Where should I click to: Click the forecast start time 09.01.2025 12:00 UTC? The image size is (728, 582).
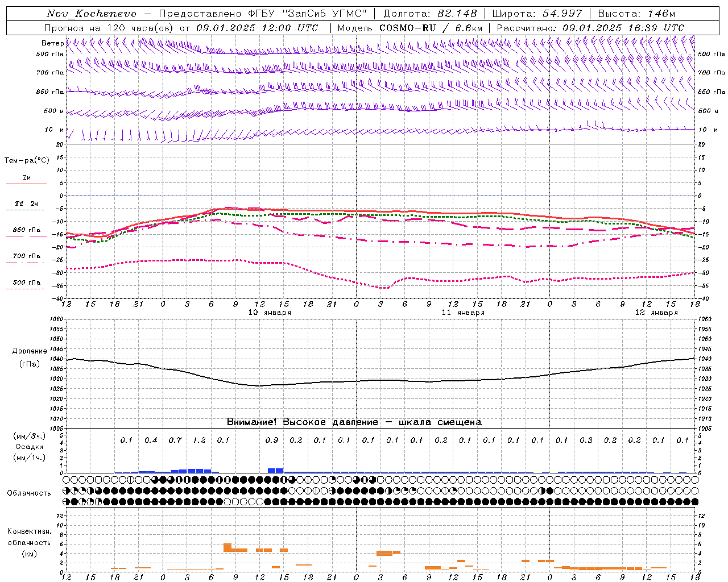click(257, 28)
